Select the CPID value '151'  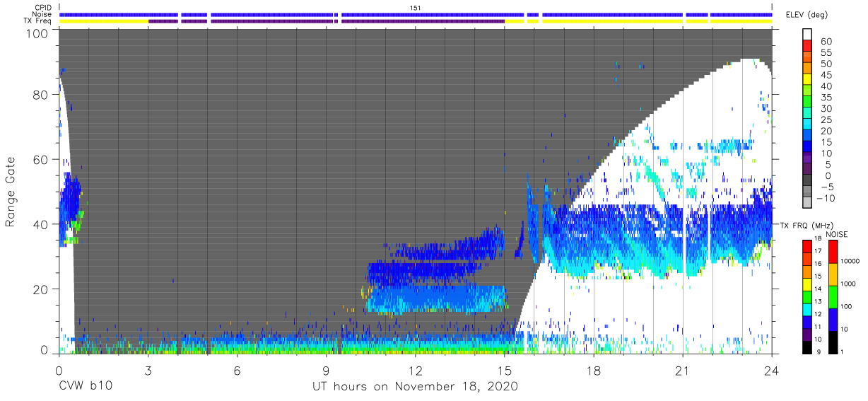tap(416, 8)
